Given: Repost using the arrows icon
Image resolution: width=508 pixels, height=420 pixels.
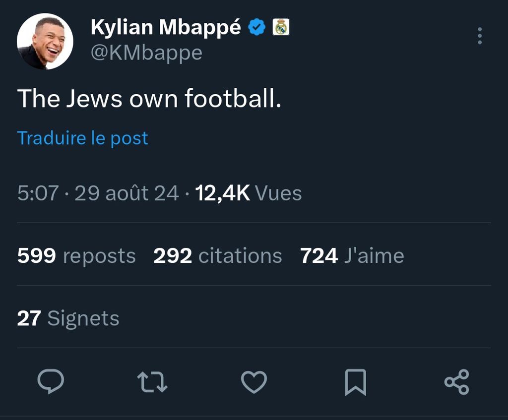Looking at the screenshot, I should point(152,382).
